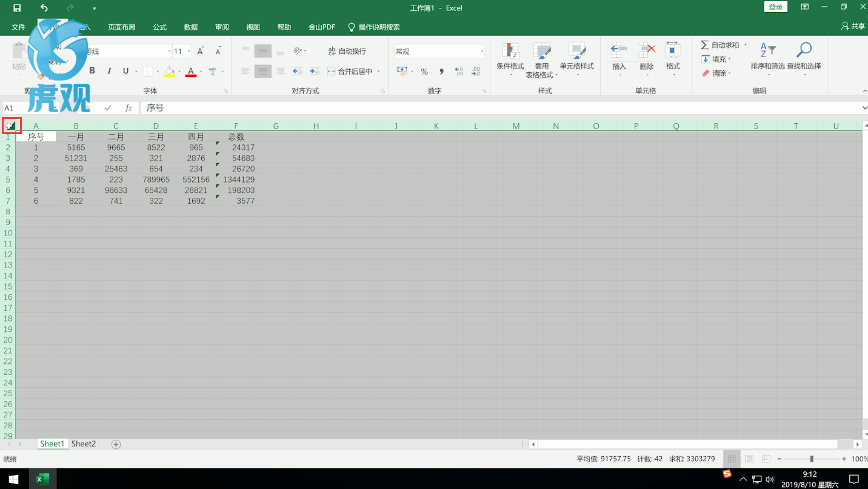Click the accounting currency format icon
This screenshot has width=868, height=489.
pos(401,71)
